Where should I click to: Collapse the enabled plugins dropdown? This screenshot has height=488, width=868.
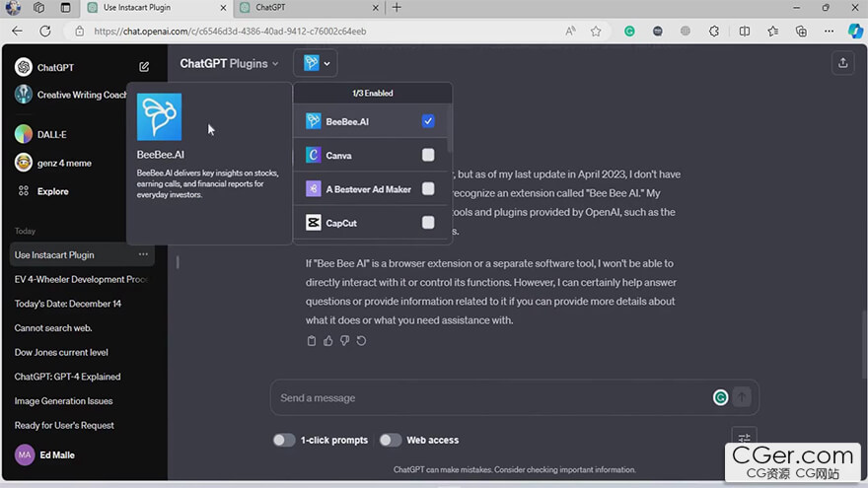point(316,63)
